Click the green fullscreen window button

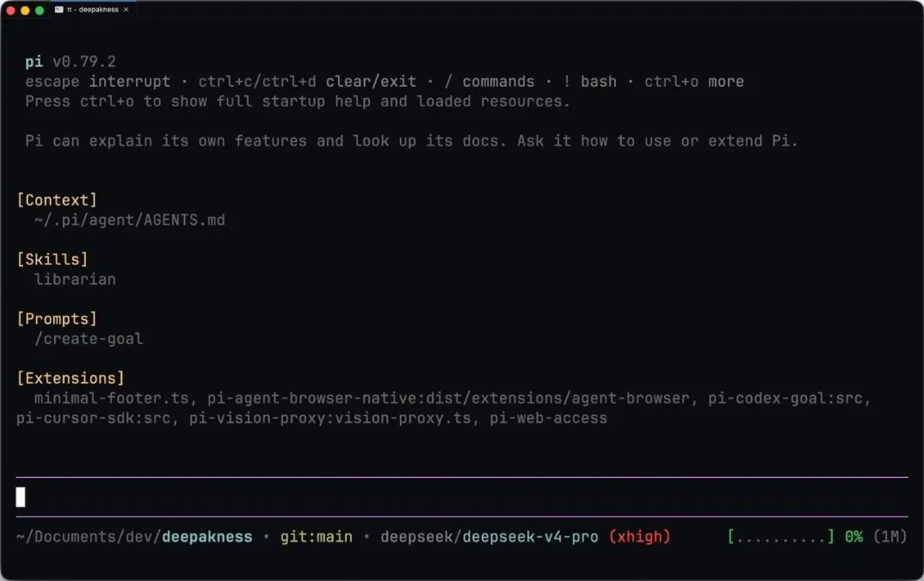pos(40,10)
